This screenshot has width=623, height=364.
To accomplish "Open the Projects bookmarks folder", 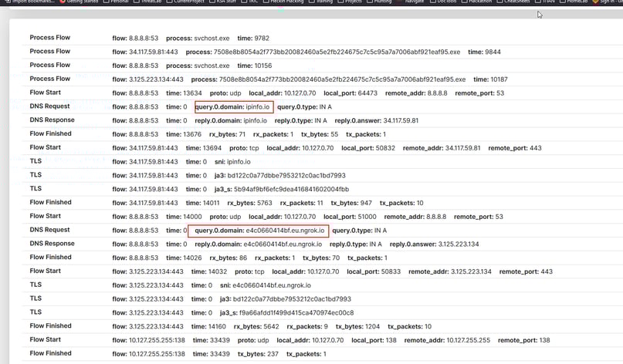I will [x=353, y=2].
